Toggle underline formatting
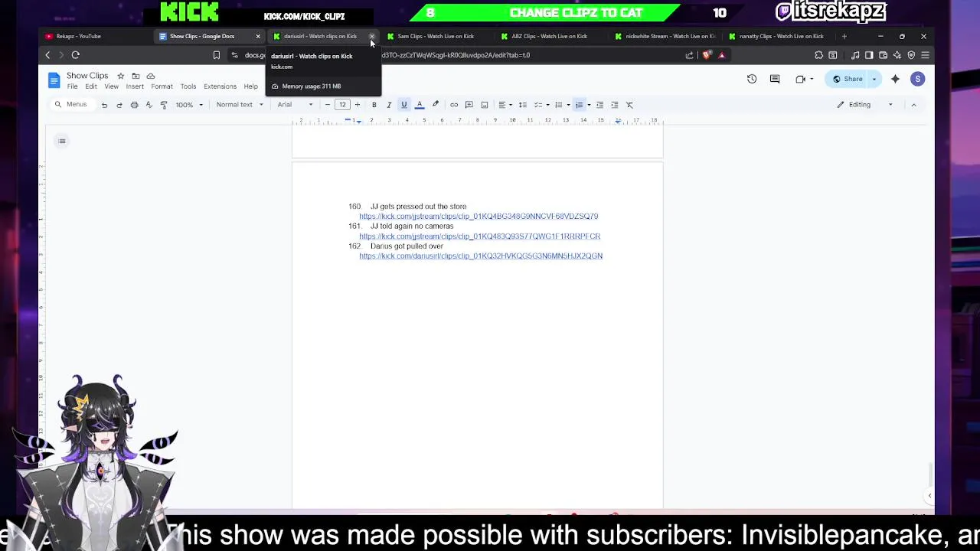 click(404, 105)
